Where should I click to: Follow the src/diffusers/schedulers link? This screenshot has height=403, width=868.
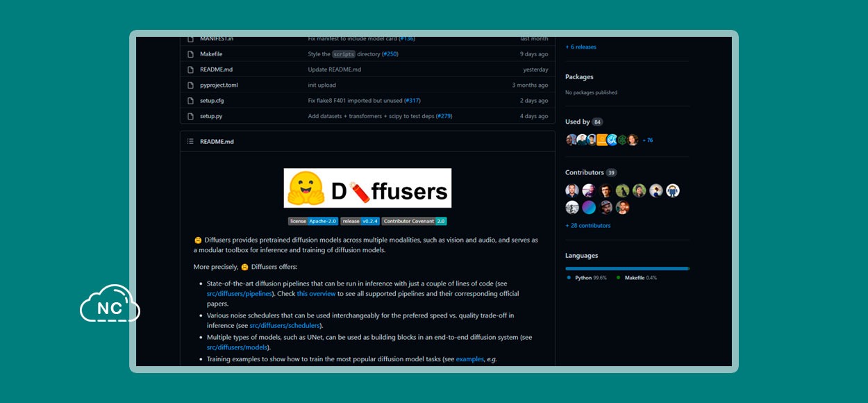285,326
